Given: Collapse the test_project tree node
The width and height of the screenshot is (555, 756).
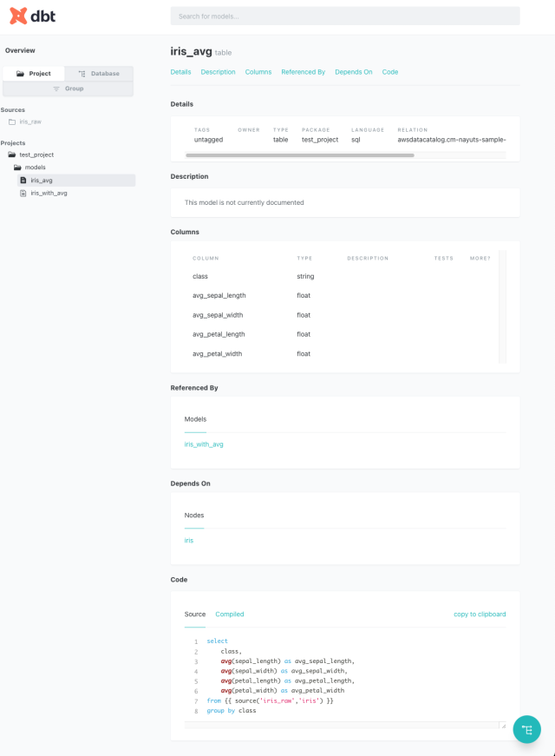Looking at the screenshot, I should coord(36,154).
